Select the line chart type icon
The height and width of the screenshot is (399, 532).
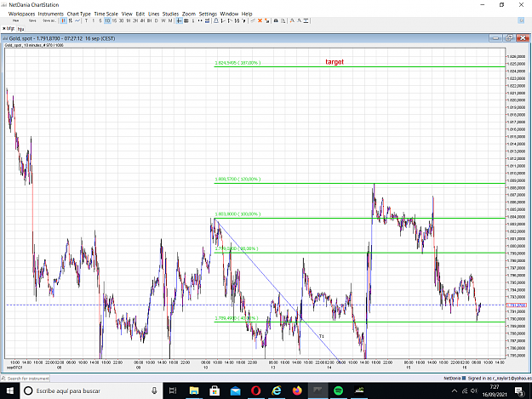tap(77, 20)
